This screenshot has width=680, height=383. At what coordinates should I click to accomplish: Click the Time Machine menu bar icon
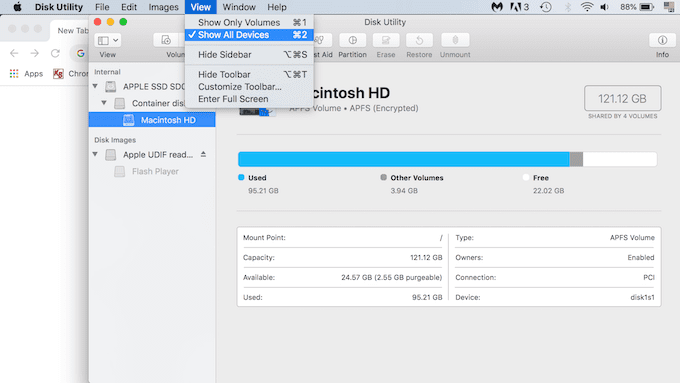(x=546, y=7)
